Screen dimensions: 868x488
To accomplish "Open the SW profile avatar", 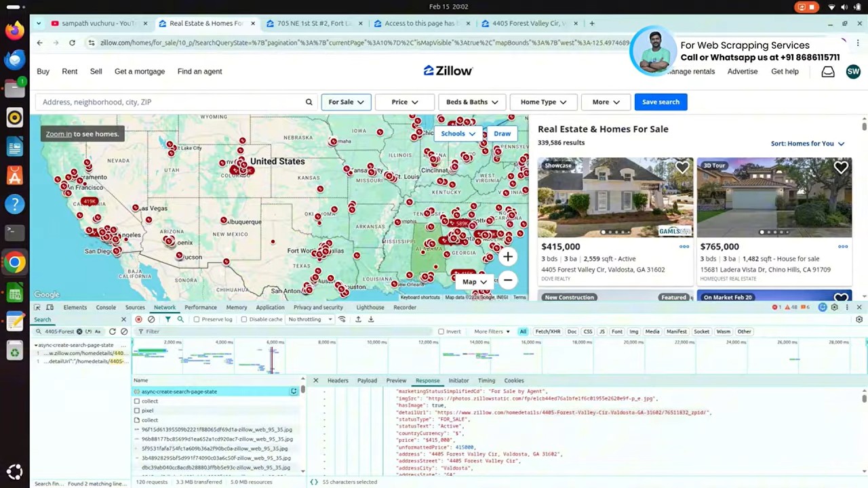I will (x=853, y=71).
